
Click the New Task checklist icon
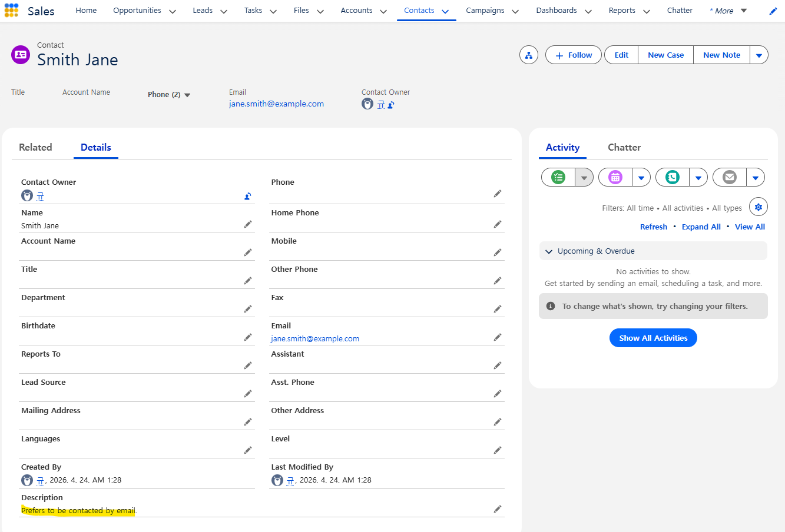(558, 177)
